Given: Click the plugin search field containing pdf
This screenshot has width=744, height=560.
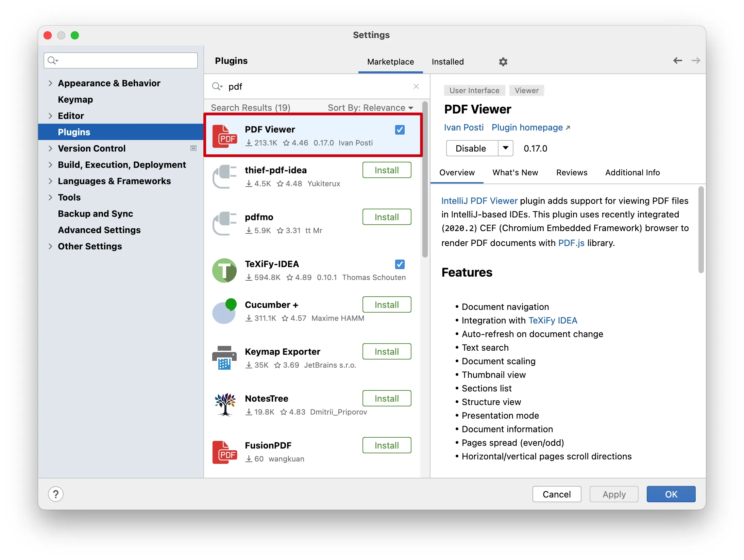Looking at the screenshot, I should pos(316,86).
